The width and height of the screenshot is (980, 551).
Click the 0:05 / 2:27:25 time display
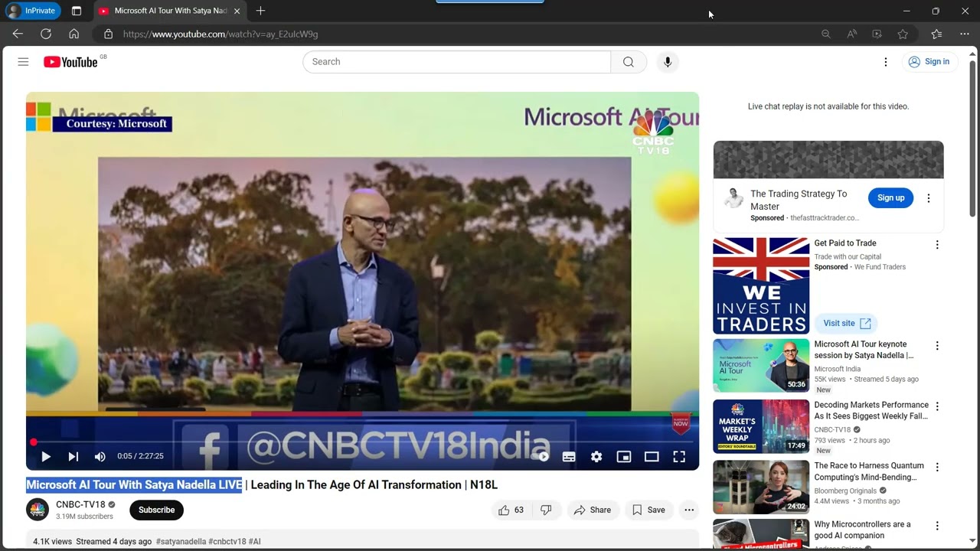click(x=140, y=456)
